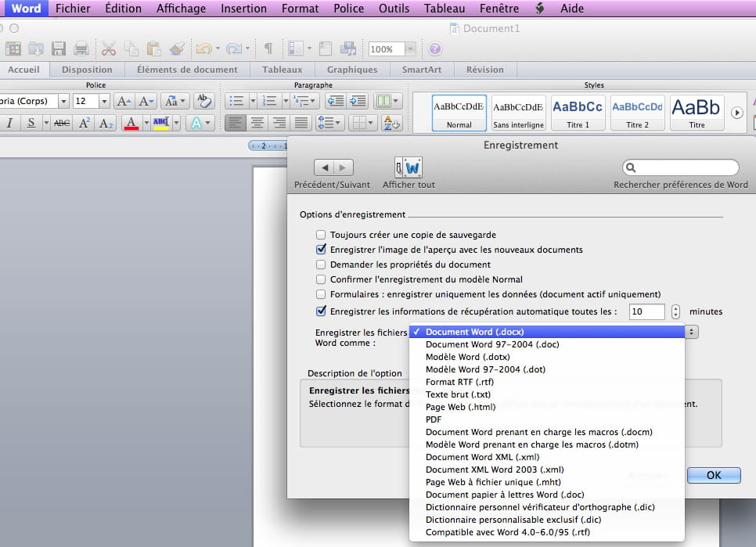
Task: Click the Sort (A-Z) icon
Action: coord(391,123)
